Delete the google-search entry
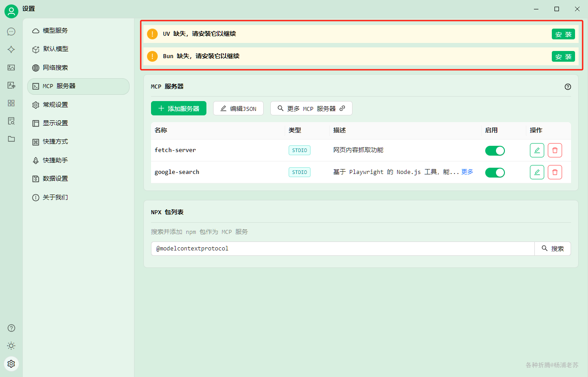This screenshot has height=377, width=588. 555,172
